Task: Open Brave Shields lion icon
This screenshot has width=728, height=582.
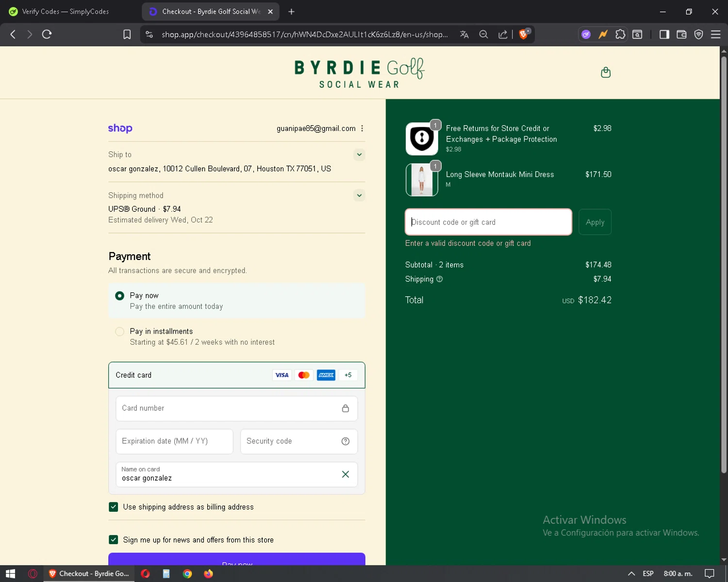Action: pyautogui.click(x=524, y=34)
